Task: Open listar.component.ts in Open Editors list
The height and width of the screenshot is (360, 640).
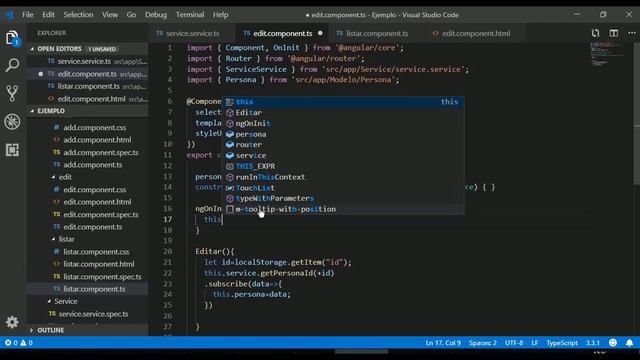Action: coord(87,86)
